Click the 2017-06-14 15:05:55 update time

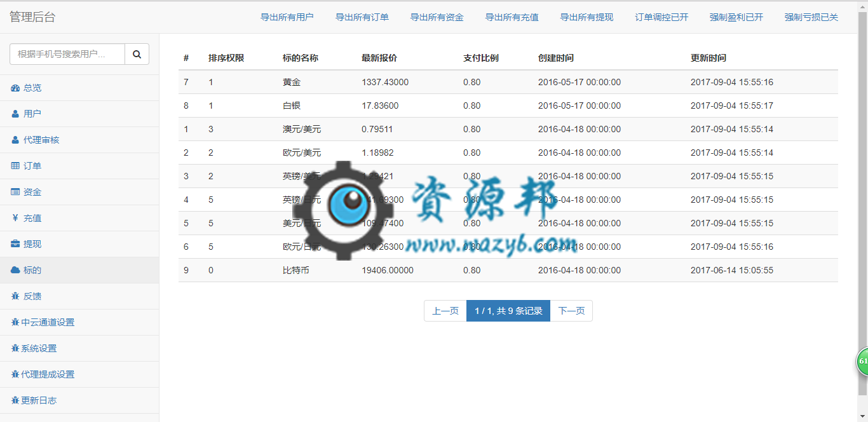tap(732, 270)
